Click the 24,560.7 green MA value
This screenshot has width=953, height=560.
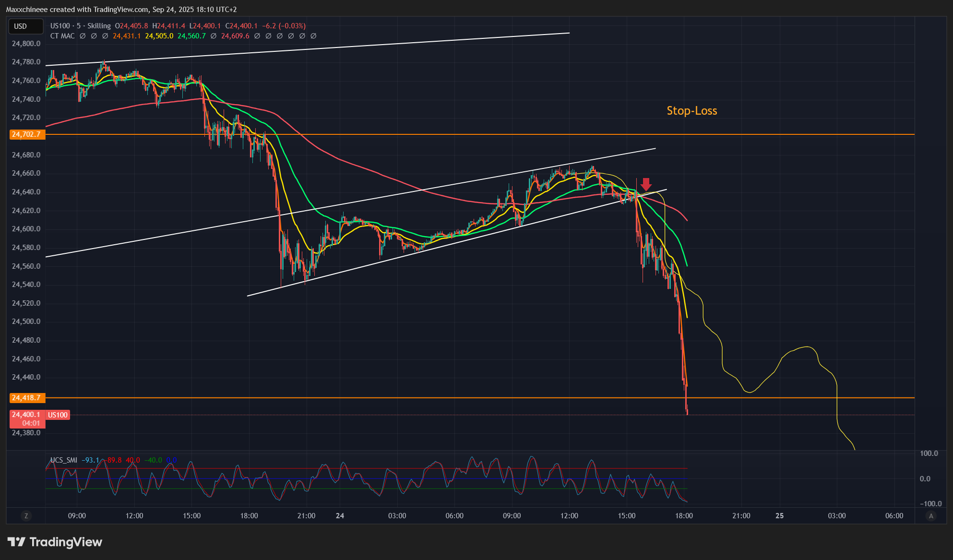pos(191,36)
